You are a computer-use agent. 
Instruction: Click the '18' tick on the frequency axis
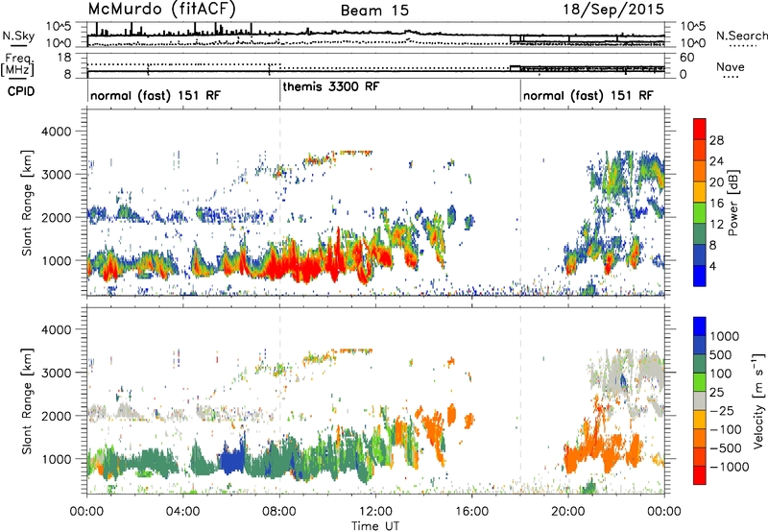pyautogui.click(x=64, y=58)
